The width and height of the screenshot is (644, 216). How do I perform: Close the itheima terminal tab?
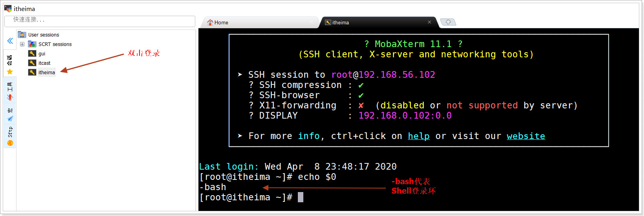click(x=429, y=22)
